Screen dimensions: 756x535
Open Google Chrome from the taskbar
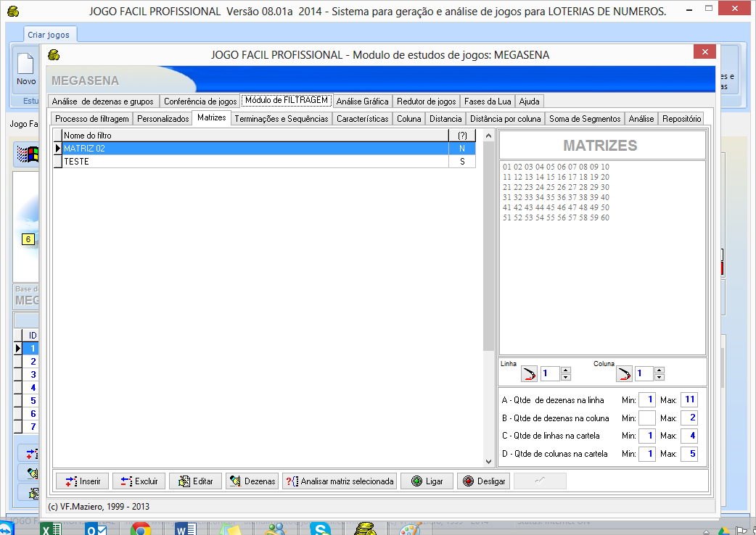(x=140, y=528)
